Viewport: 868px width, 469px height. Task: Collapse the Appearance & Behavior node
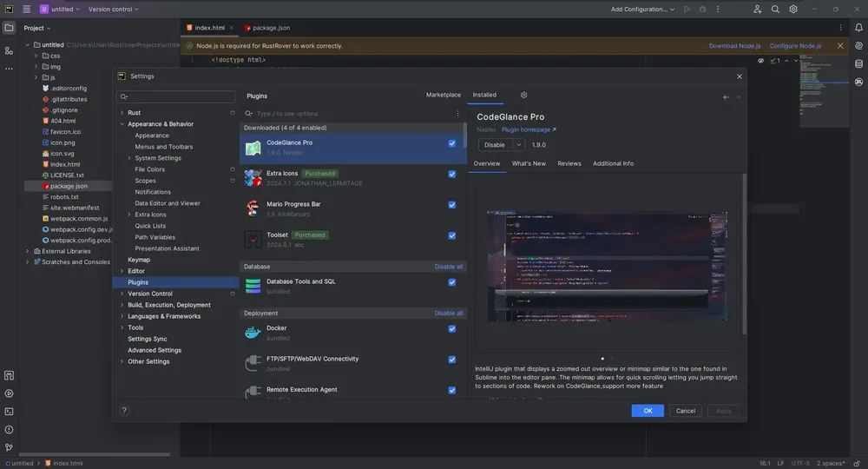pos(122,124)
